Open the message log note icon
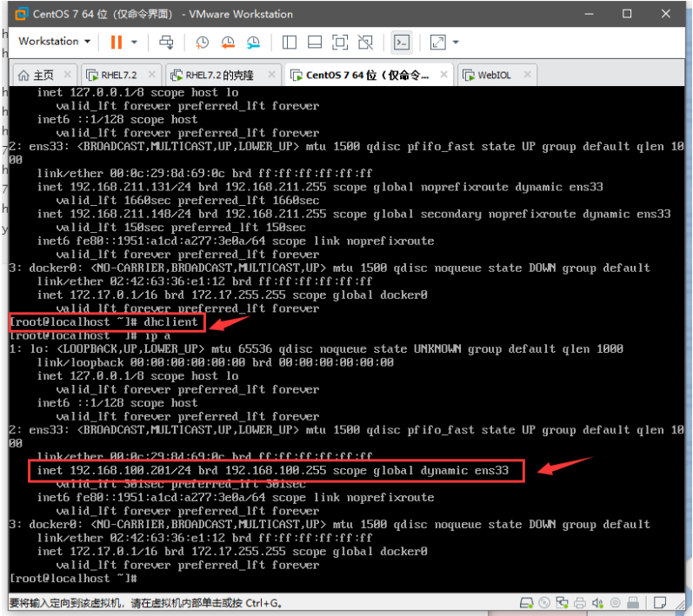Image resolution: width=693 pixels, height=616 pixels. click(x=660, y=603)
